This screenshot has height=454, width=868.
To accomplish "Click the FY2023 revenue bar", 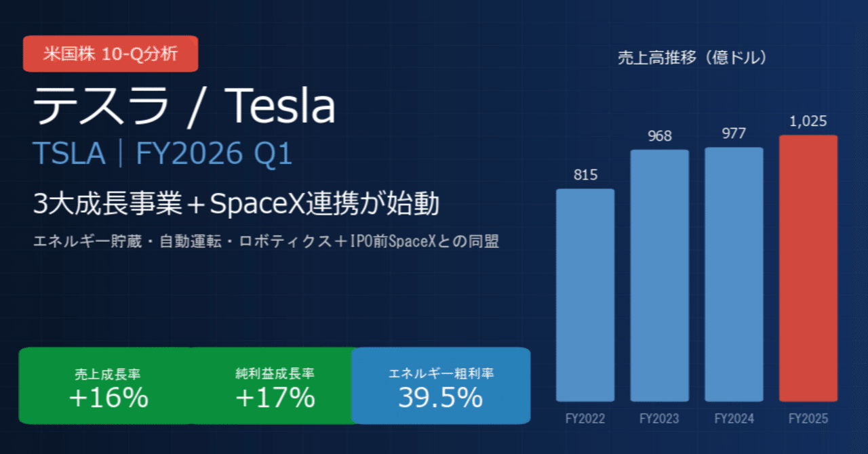I will coord(659,275).
